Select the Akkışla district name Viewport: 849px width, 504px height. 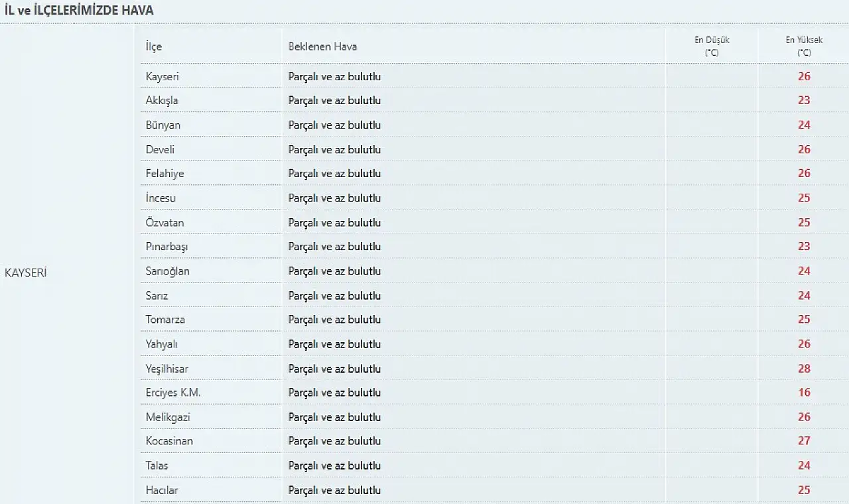[162, 101]
